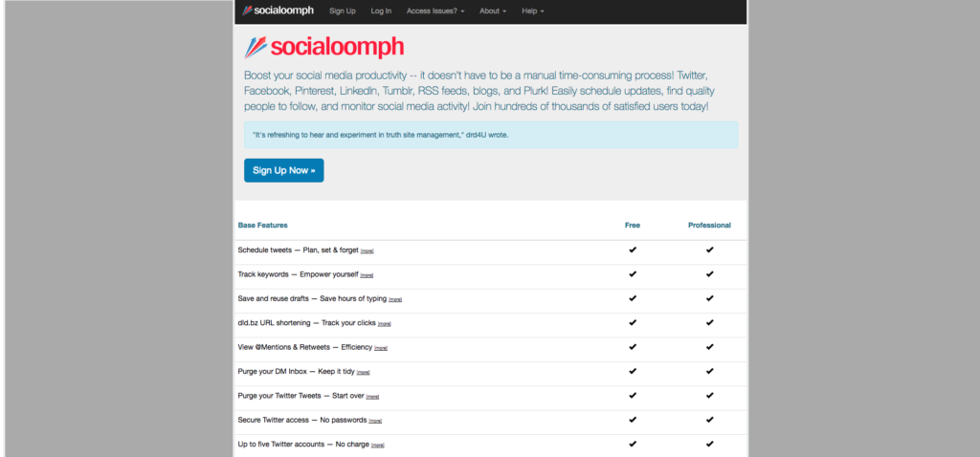Click Professional checkmark for Track keywords
This screenshot has height=457, width=980.
709,274
